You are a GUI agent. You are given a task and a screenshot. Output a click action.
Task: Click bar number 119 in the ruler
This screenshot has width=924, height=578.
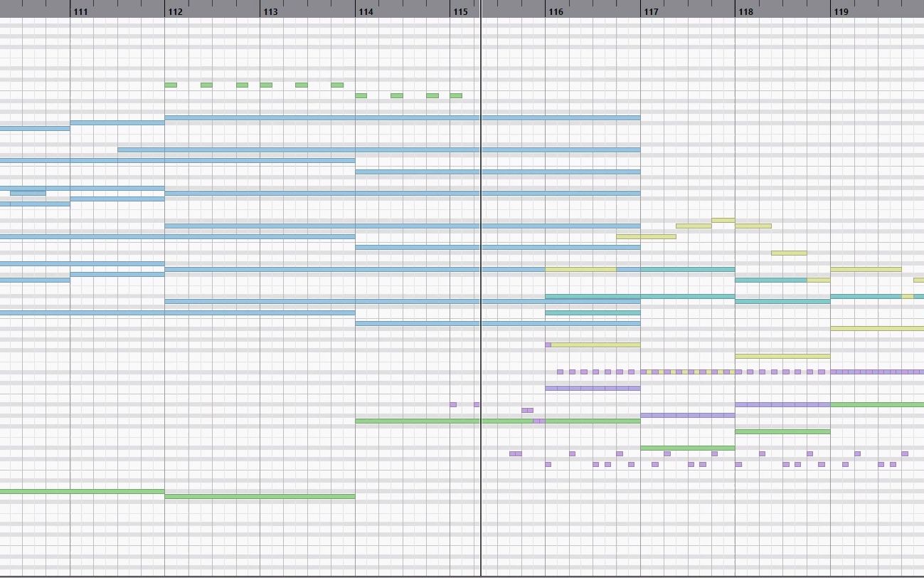click(841, 12)
